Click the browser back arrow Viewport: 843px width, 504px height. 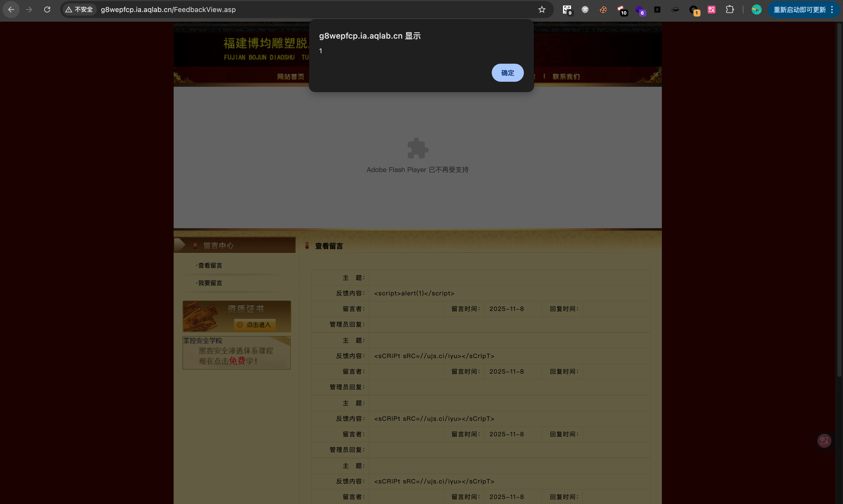(11, 10)
